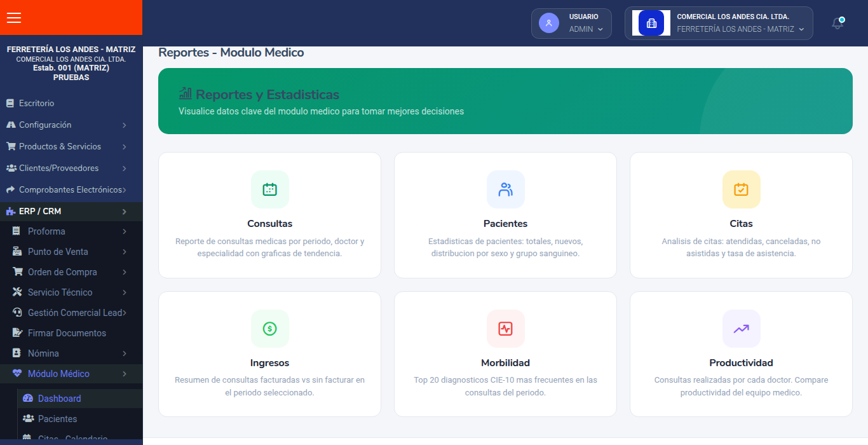
Task: Expand the Configuración submenu chevron
Action: [x=125, y=125]
